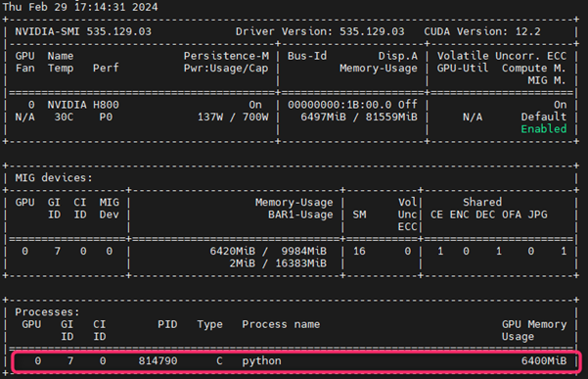Click the Process name column header
This screenshot has height=379, width=588.
(x=281, y=324)
